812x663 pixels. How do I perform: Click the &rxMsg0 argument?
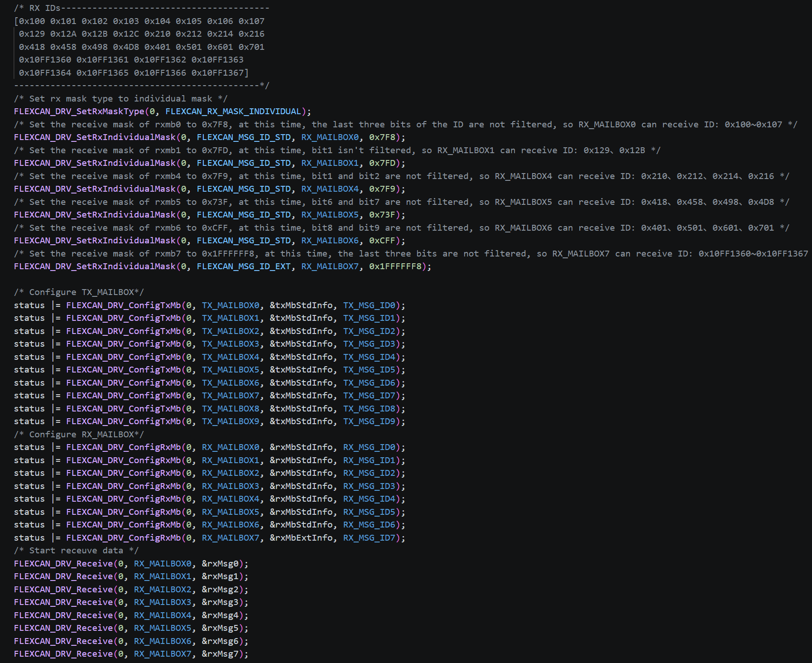(x=220, y=564)
